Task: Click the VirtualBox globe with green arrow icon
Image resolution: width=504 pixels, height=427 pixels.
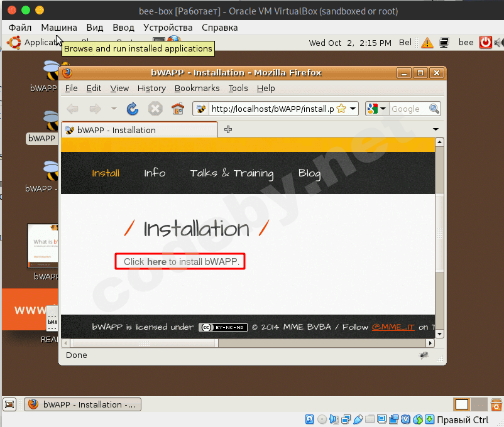Action: coord(418,419)
